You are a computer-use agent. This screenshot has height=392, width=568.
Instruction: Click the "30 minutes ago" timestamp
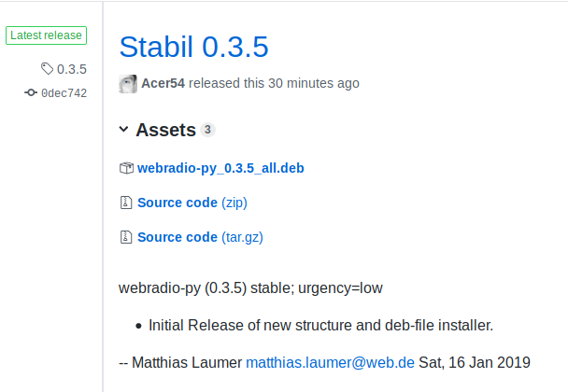point(314,83)
